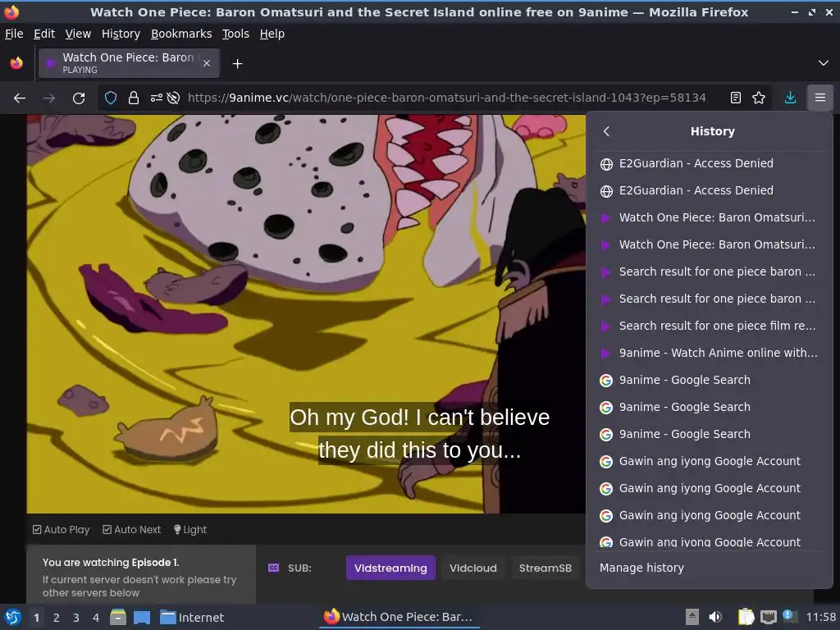This screenshot has height=630, width=840.
Task: Toggle reader view icon
Action: [x=736, y=98]
